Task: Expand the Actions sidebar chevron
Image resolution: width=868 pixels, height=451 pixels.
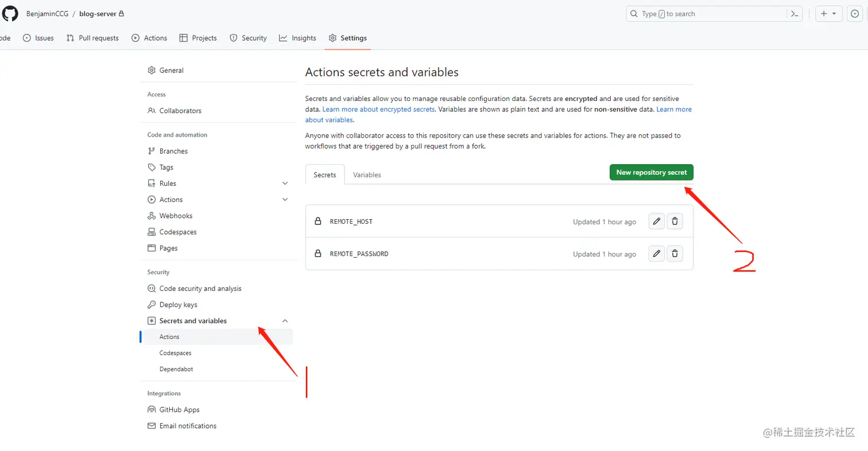Action: tap(285, 200)
